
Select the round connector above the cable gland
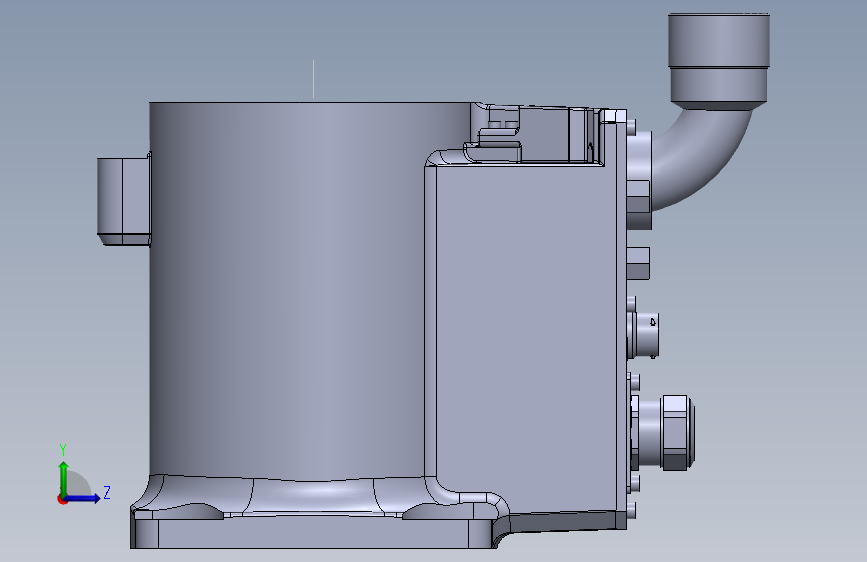[x=643, y=334]
